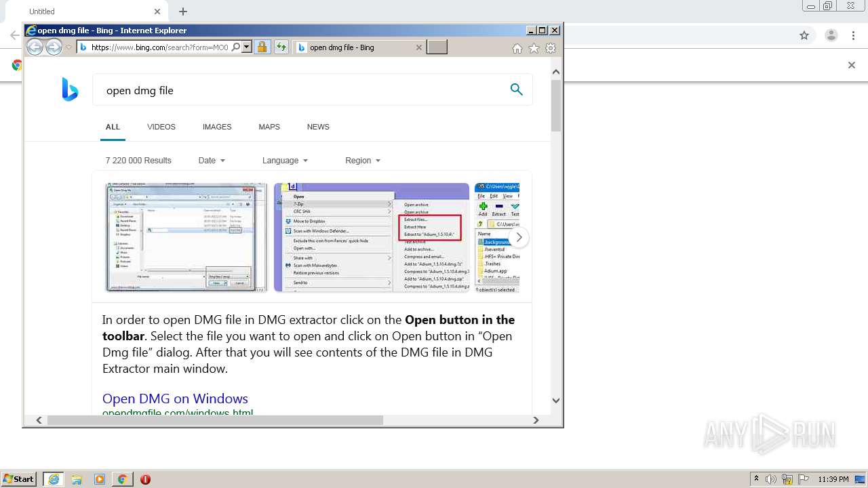Open a new tab in Internet Explorer
Viewport: 868px width, 488px height.
point(437,47)
